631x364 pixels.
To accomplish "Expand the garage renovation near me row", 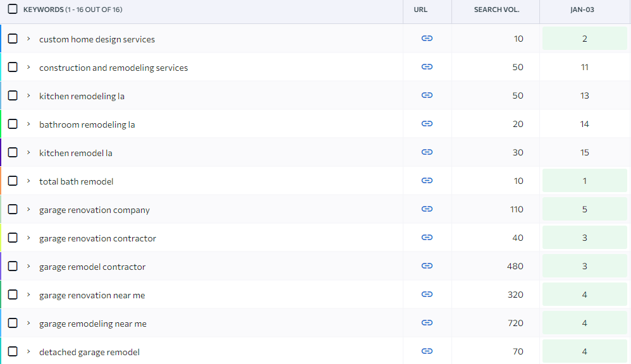I will coord(28,294).
